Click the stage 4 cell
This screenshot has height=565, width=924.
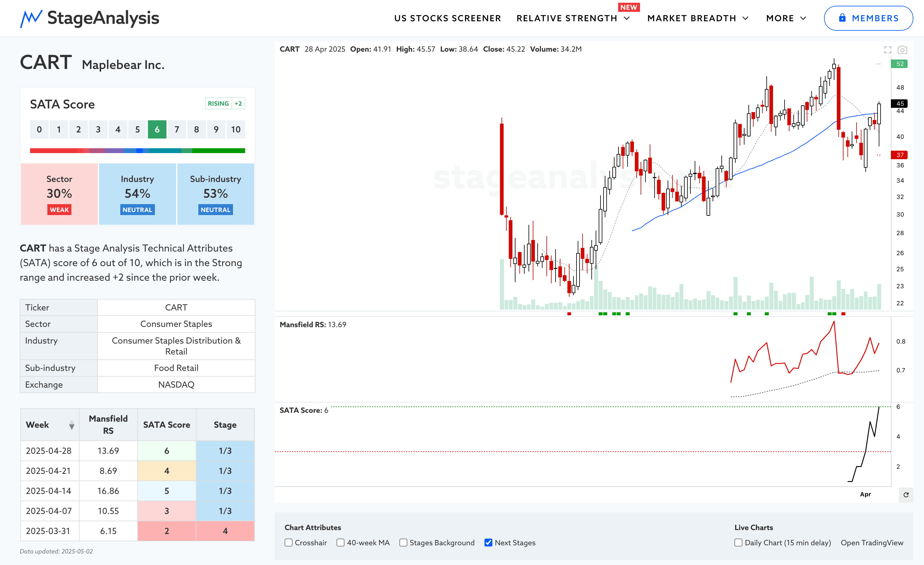(x=225, y=531)
